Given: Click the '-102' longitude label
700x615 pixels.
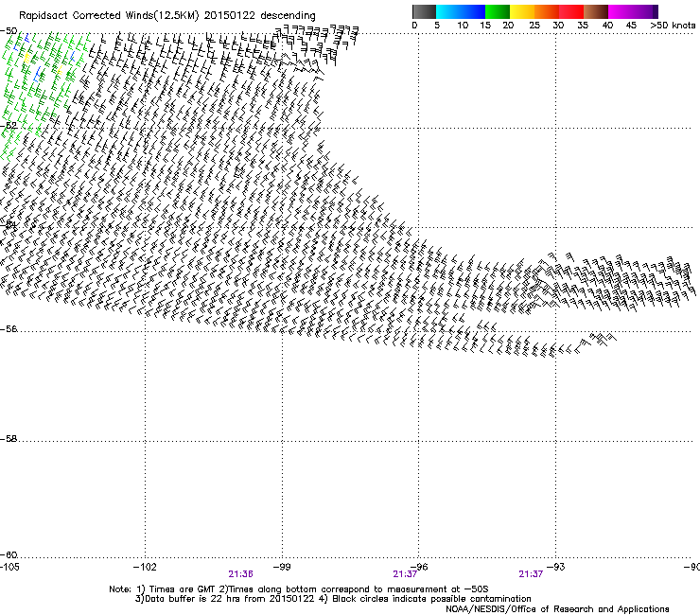Looking at the screenshot, I should point(145,567).
